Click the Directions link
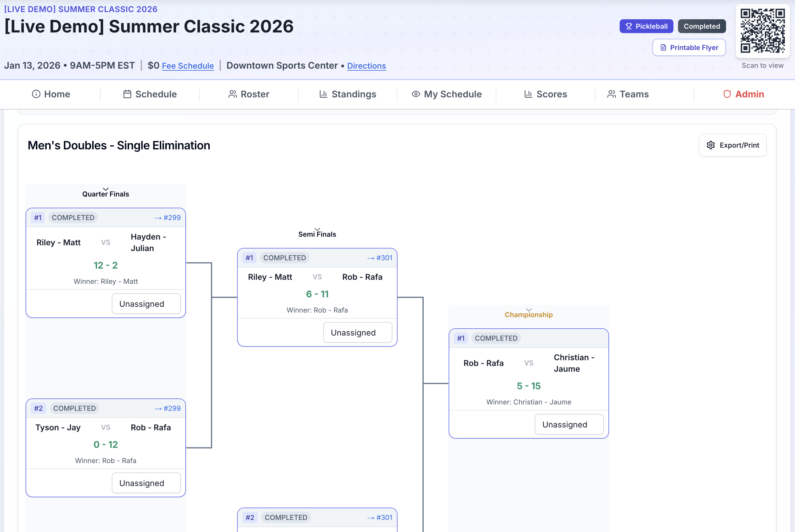795x532 pixels. point(366,66)
